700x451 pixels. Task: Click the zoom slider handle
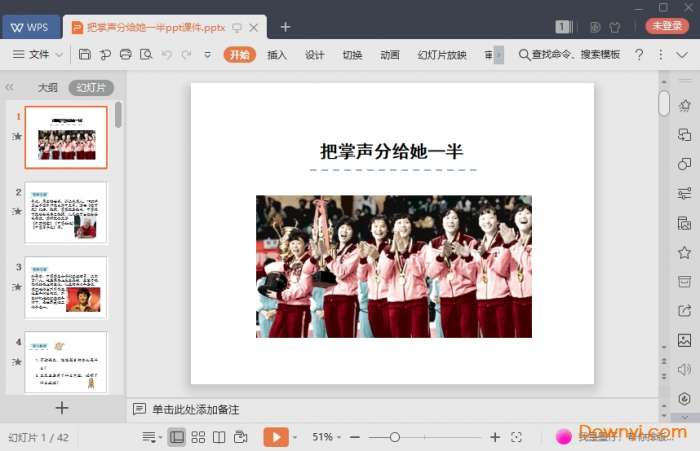click(x=395, y=437)
